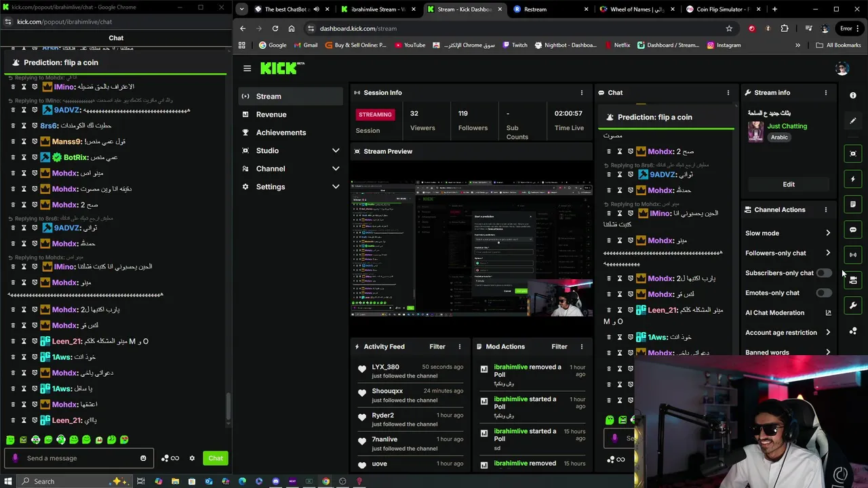Open Mod Actions Filter dropdown
The width and height of the screenshot is (868, 488).
coord(559,347)
